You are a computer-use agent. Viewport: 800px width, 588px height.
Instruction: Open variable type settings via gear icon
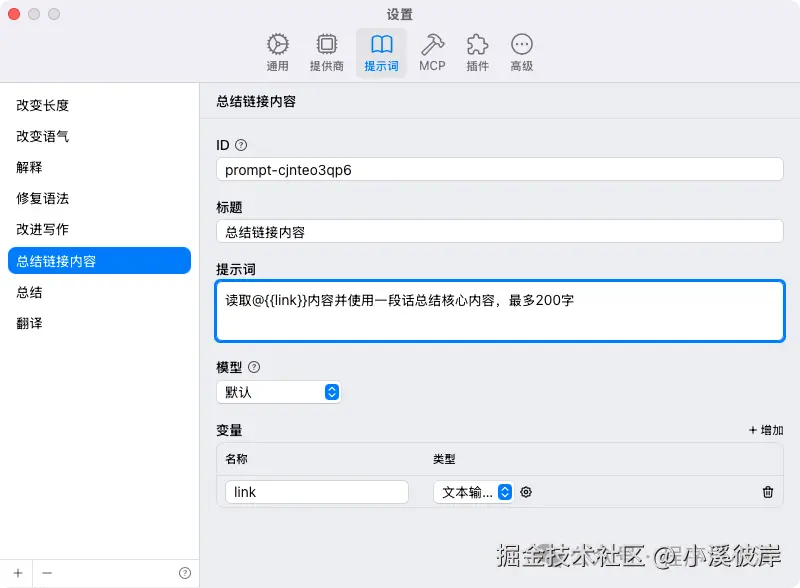(527, 492)
